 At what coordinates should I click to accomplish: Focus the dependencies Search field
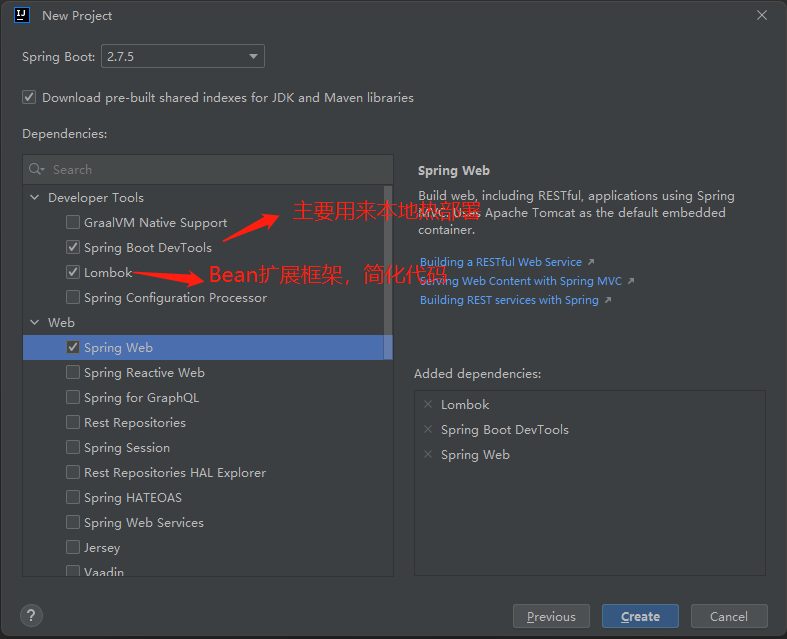pos(208,170)
